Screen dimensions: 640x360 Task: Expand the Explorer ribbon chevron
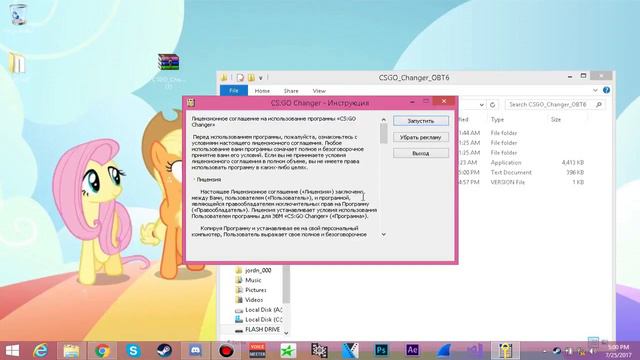click(x=595, y=90)
